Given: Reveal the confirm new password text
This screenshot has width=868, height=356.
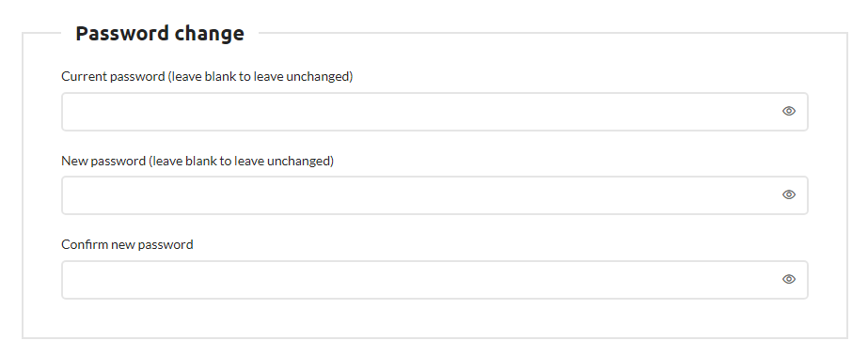Looking at the screenshot, I should pos(789,279).
